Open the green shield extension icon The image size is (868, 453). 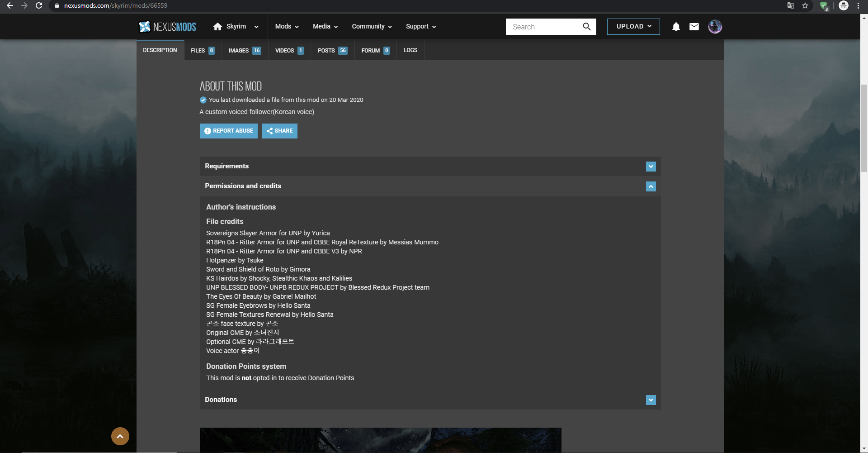(x=824, y=6)
